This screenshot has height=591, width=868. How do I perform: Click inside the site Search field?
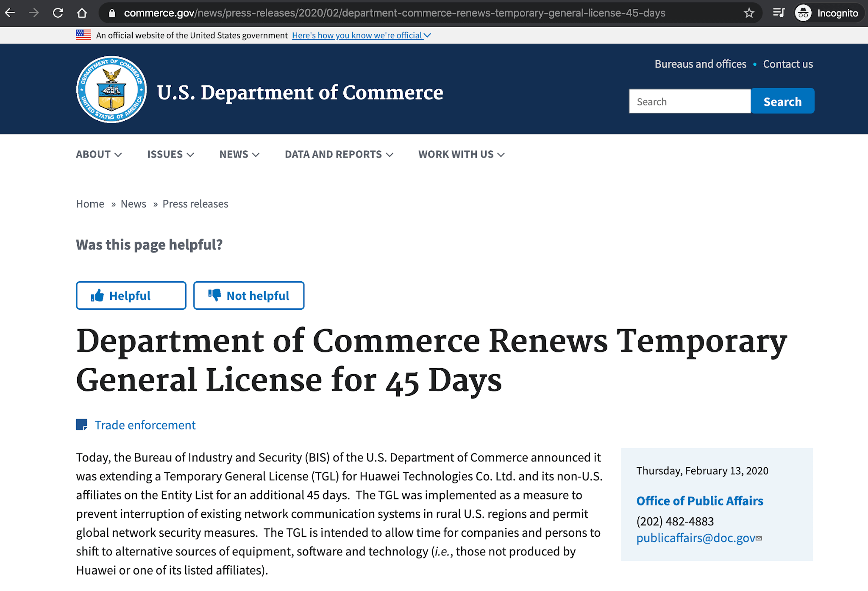(x=690, y=102)
